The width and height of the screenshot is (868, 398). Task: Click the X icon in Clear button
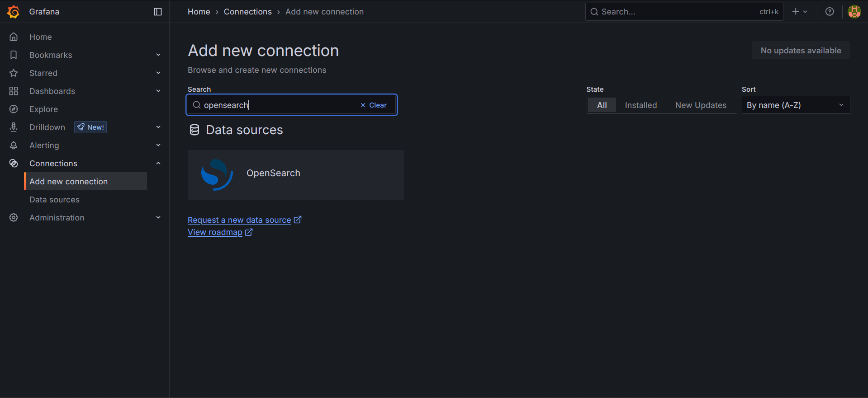click(x=363, y=105)
